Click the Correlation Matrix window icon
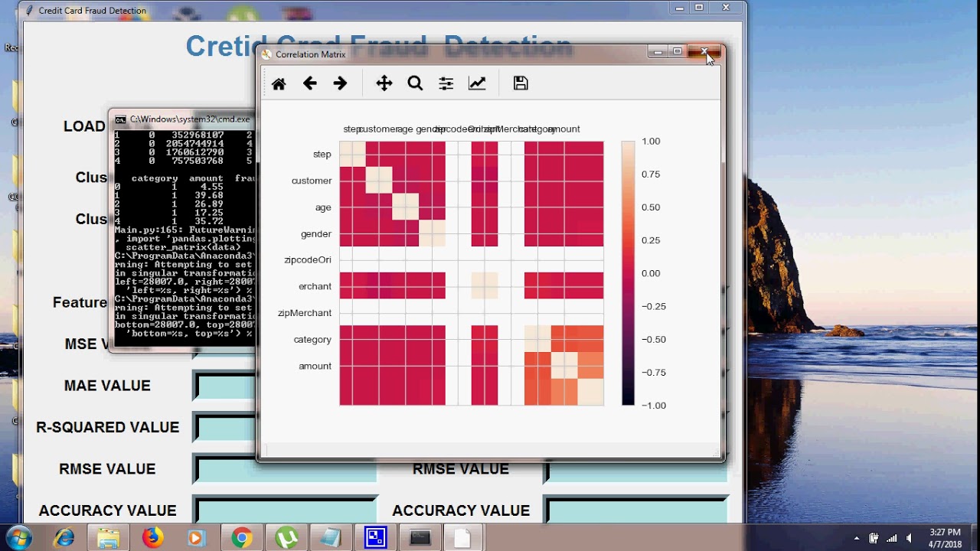Screen dimensions: 980x551 click(266, 54)
